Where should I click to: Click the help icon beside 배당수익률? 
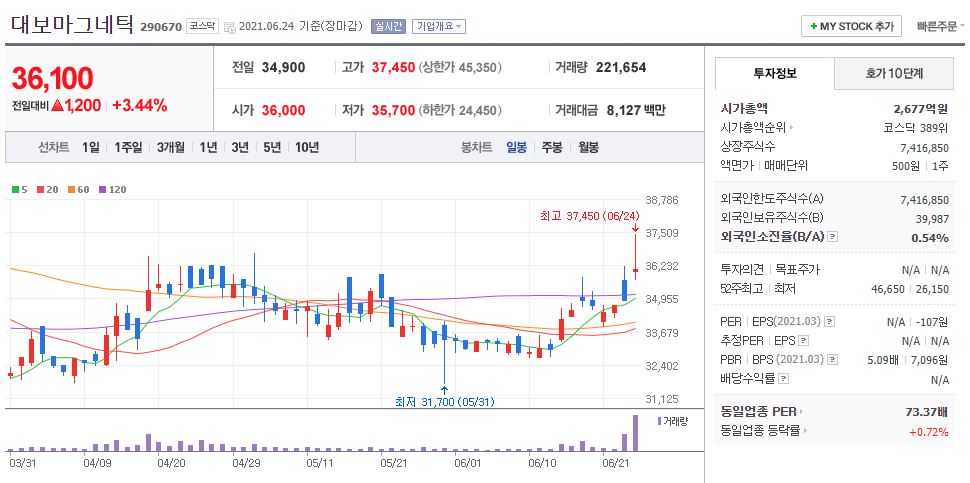tap(784, 378)
